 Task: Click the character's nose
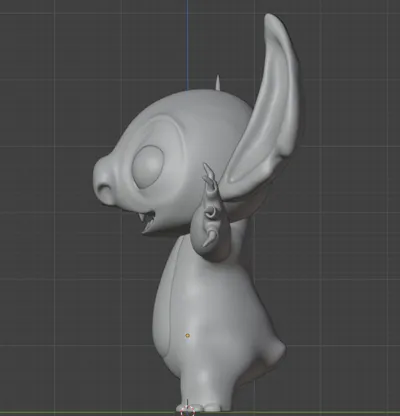click(x=104, y=180)
